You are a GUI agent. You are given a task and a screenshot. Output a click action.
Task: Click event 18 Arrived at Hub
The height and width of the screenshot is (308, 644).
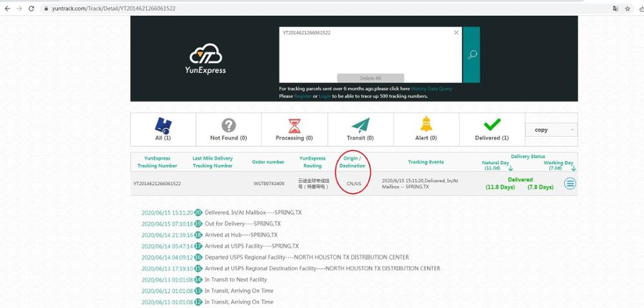pyautogui.click(x=241, y=235)
